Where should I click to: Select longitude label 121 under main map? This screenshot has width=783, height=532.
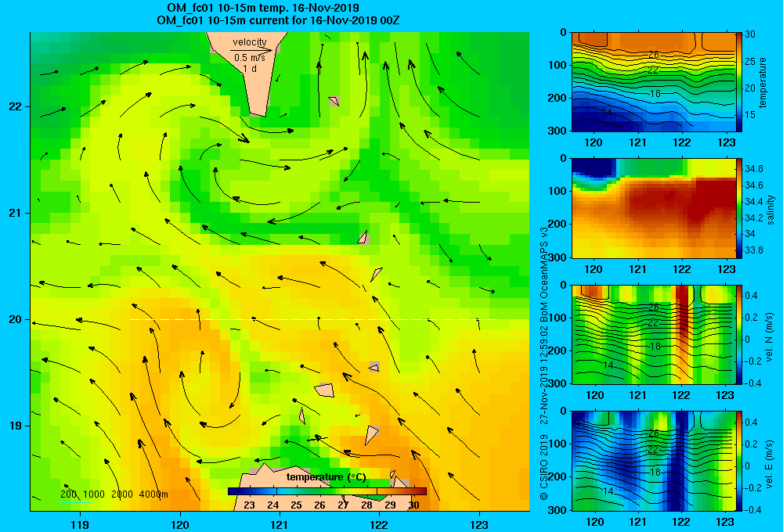(x=280, y=524)
